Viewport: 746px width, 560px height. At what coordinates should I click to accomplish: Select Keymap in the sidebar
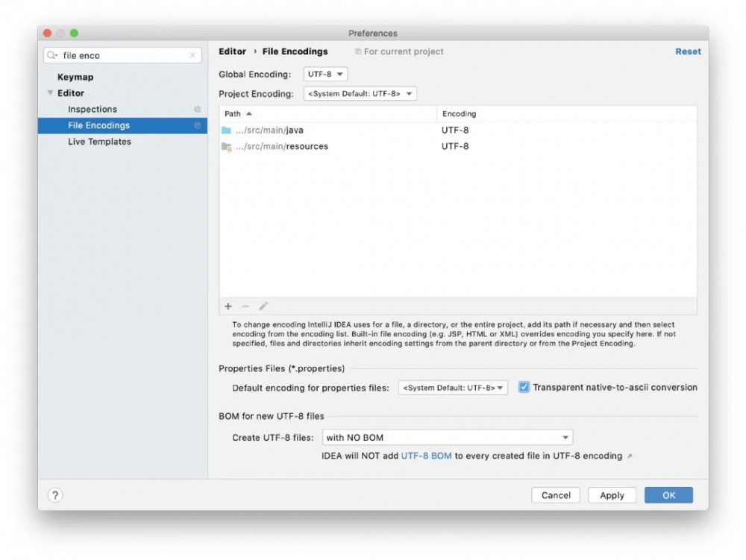[75, 77]
